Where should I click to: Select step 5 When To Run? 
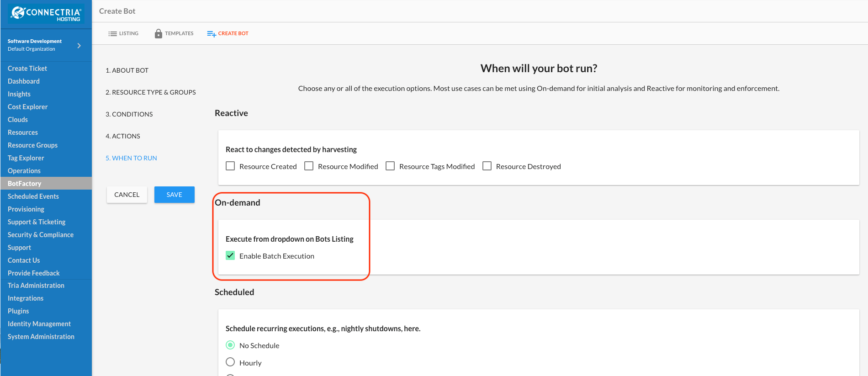(131, 158)
